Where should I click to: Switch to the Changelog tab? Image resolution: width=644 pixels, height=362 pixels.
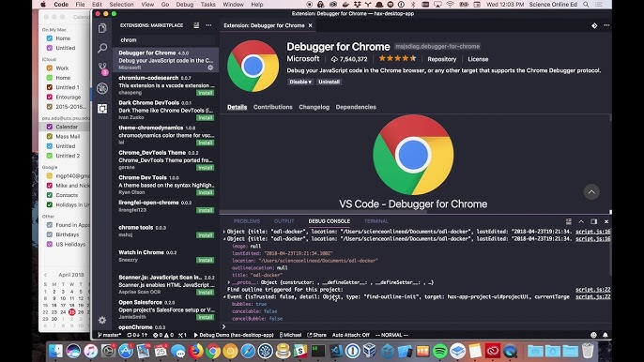tap(314, 107)
